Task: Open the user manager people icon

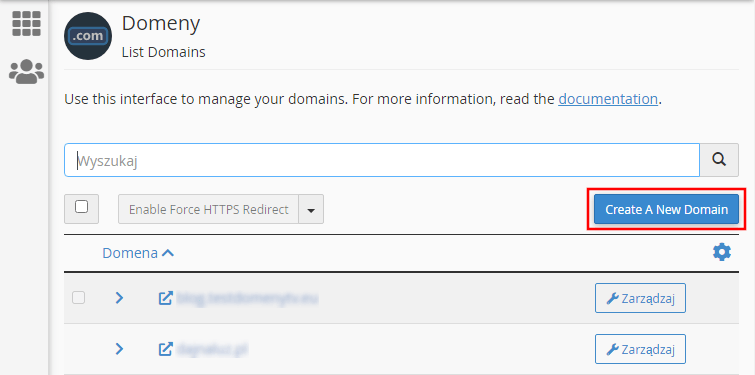Action: 26,72
